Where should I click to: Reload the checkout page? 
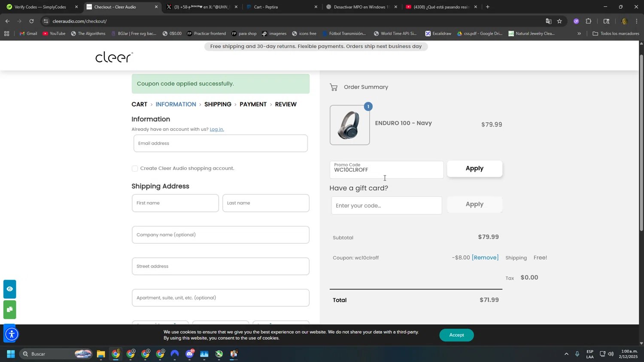tap(31, 21)
